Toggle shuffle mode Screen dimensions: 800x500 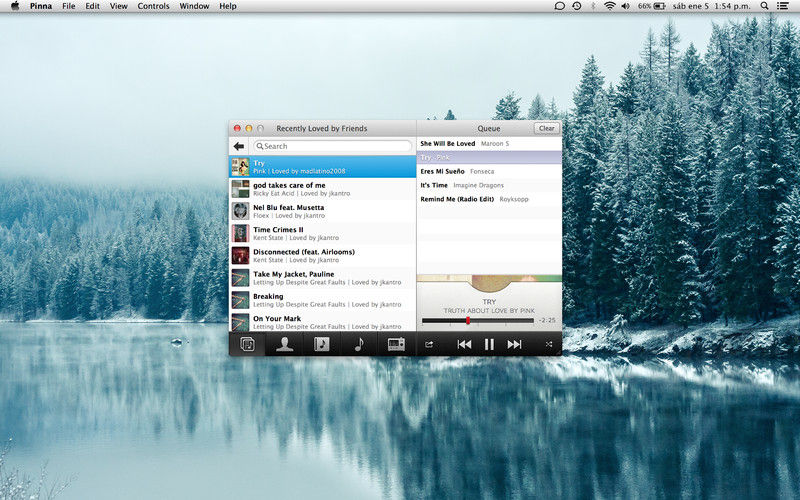click(x=549, y=344)
